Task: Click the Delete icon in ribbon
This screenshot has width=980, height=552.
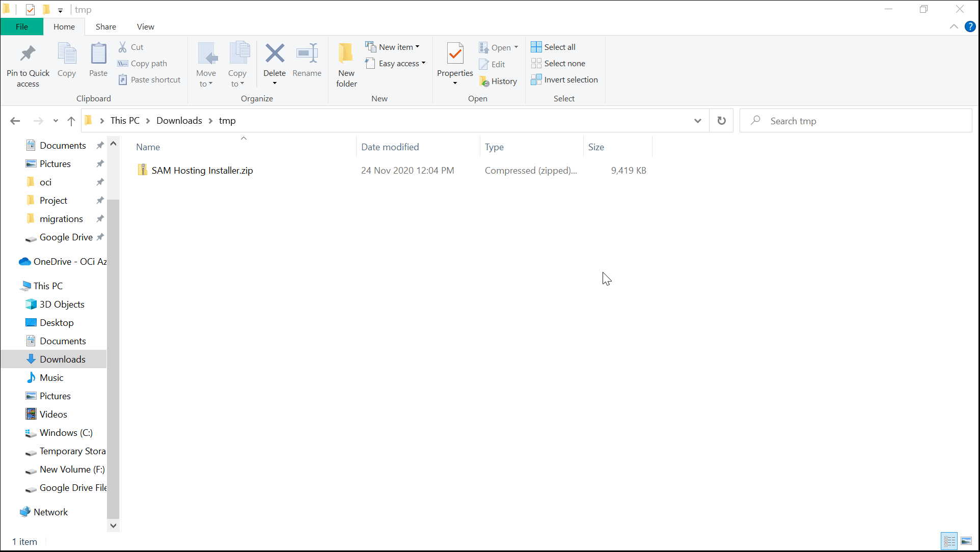Action: point(275,54)
